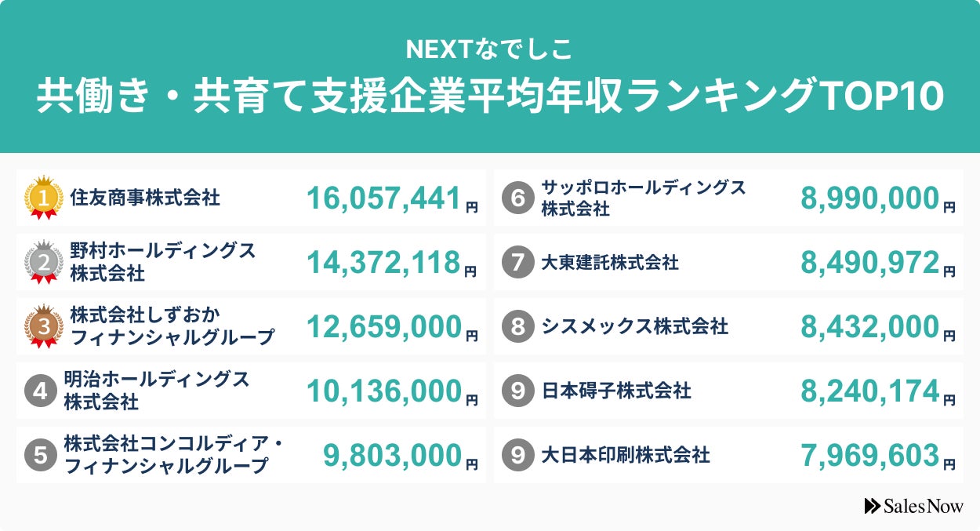Click the シスメックス株式会社 entry
This screenshot has width=980, height=531.
634,326
